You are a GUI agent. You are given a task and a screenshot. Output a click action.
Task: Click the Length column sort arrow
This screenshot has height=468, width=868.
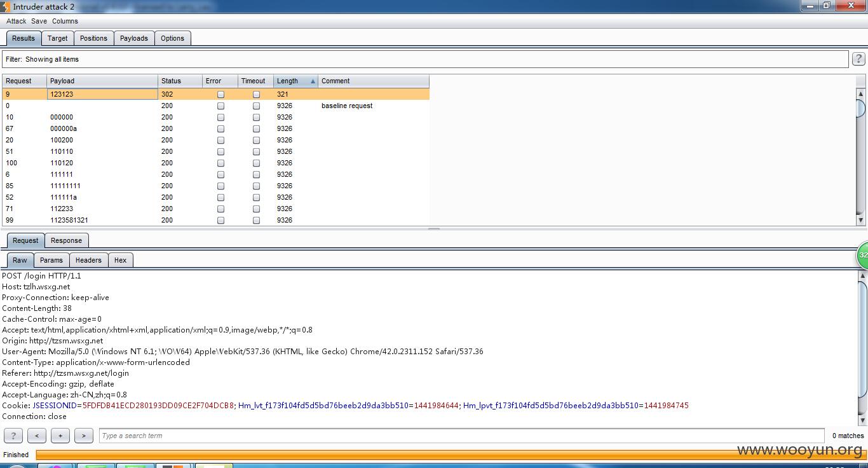pos(313,81)
